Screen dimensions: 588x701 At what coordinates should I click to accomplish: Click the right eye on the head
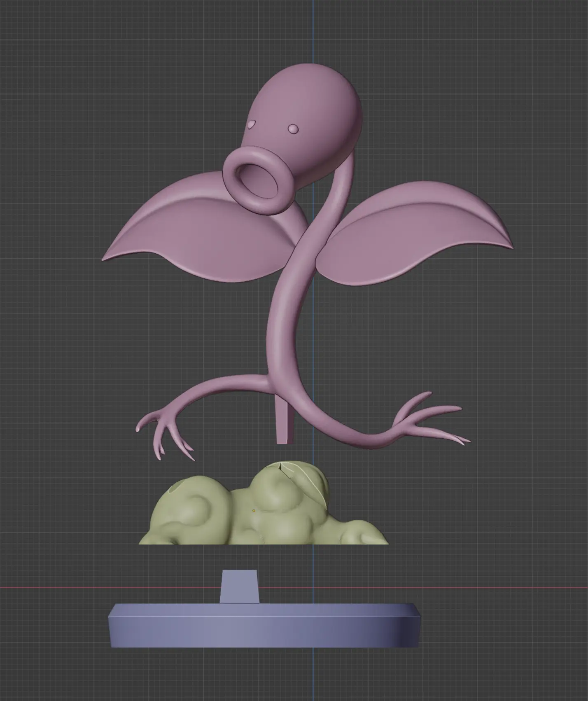coord(293,129)
